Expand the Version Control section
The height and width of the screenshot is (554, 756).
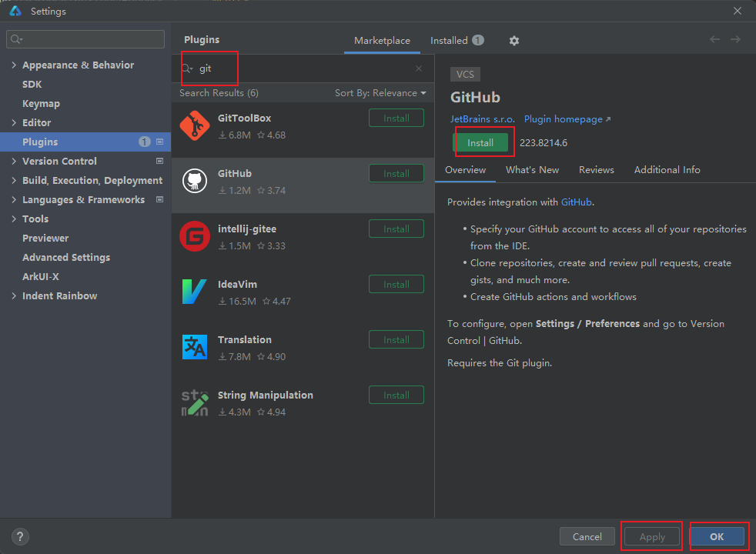[x=14, y=161]
